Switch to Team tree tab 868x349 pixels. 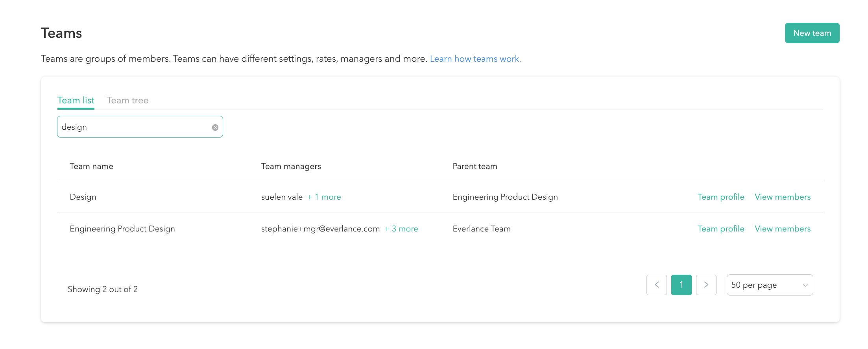coord(127,101)
